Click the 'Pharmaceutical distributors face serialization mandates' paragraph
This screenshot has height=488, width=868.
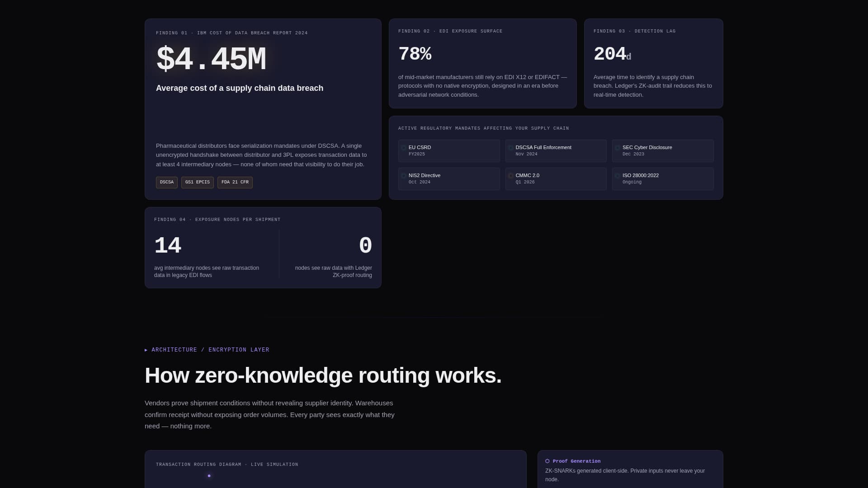[x=261, y=155]
